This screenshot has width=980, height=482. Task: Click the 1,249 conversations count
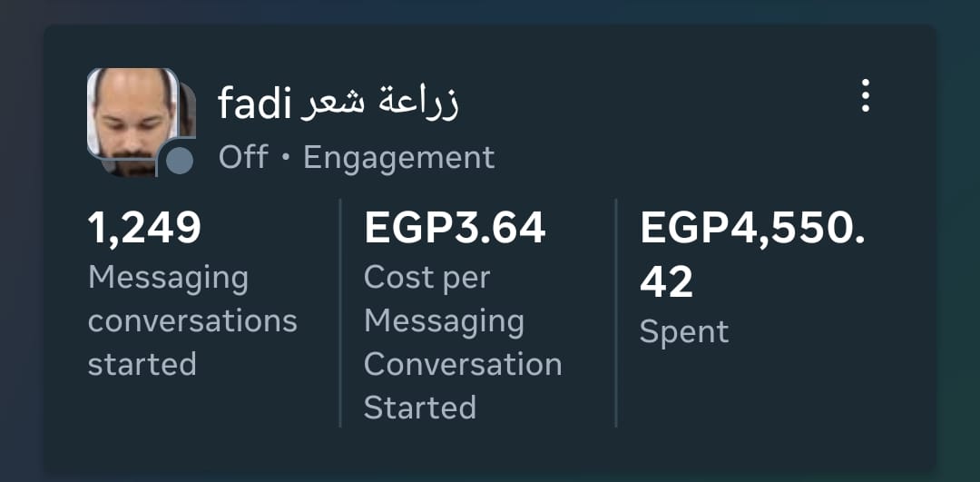[144, 228]
